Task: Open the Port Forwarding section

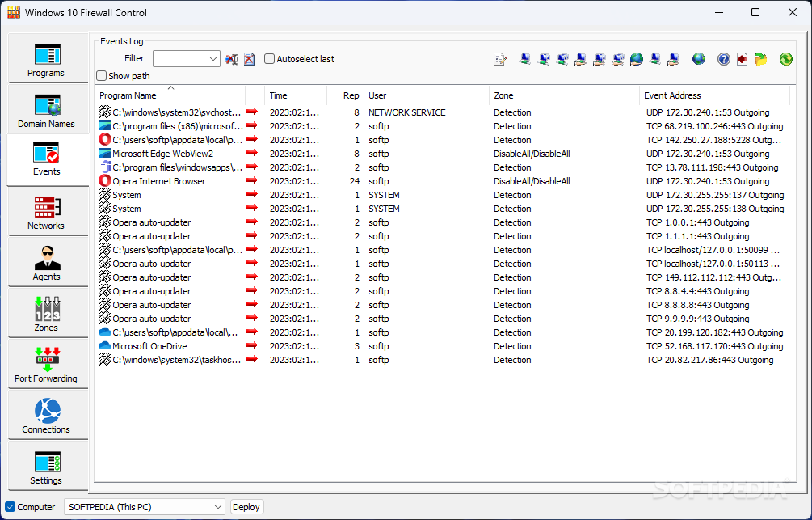Action: pos(47,364)
